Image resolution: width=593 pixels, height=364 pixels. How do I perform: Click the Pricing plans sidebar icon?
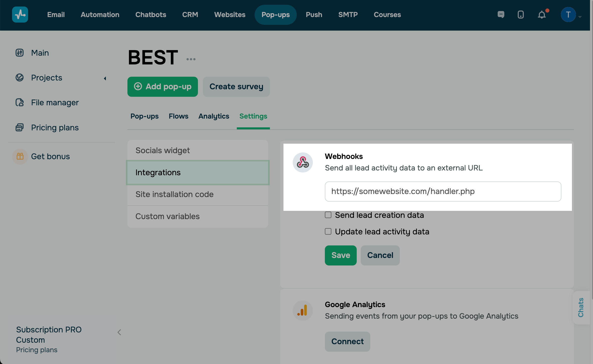tap(20, 128)
